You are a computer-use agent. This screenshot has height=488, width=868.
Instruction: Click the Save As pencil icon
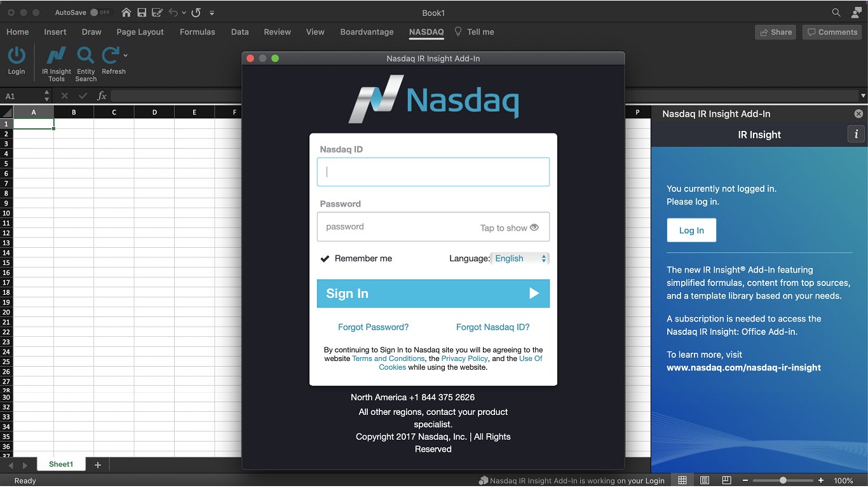pos(157,13)
